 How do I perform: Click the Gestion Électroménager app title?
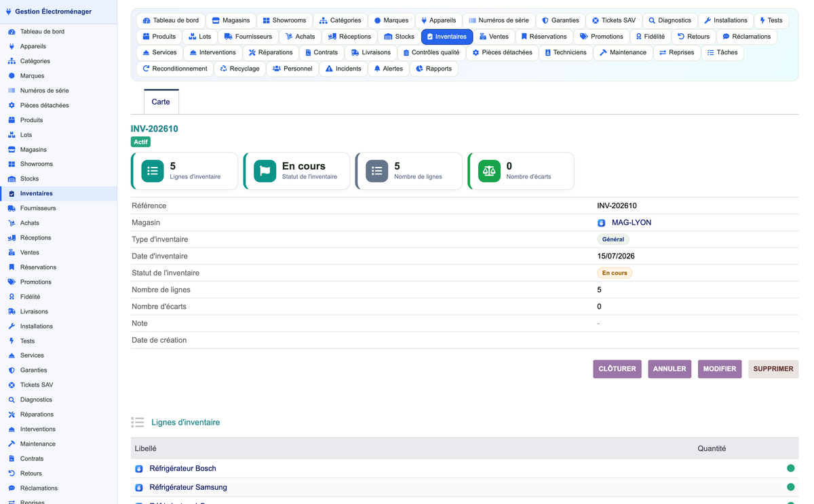click(54, 12)
